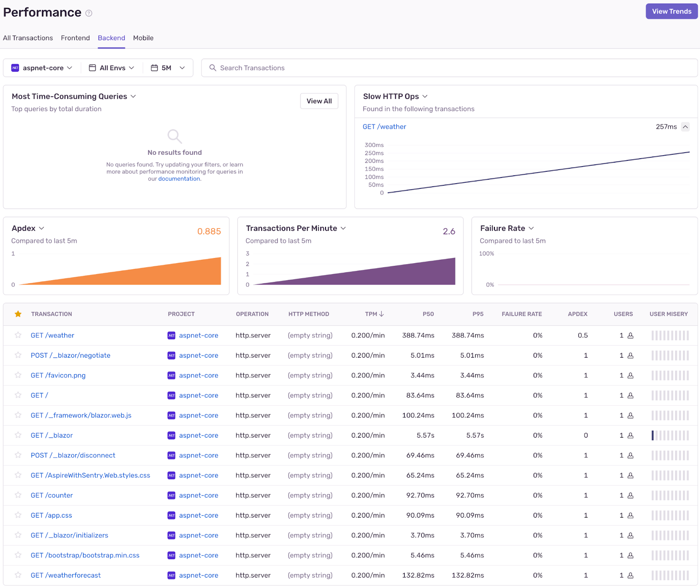Click the View Trends button

672,11
